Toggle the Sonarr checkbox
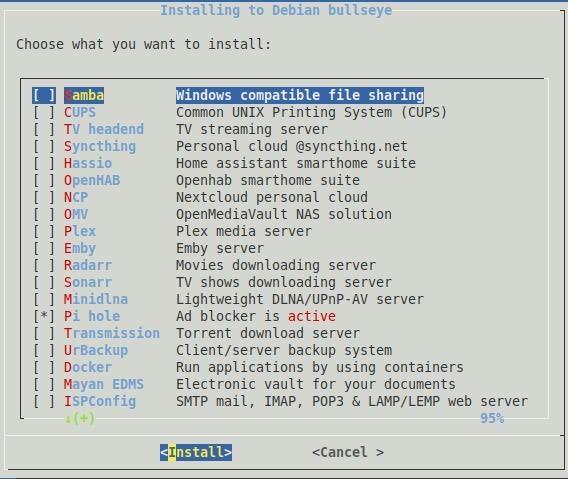The image size is (568, 479). coord(44,283)
